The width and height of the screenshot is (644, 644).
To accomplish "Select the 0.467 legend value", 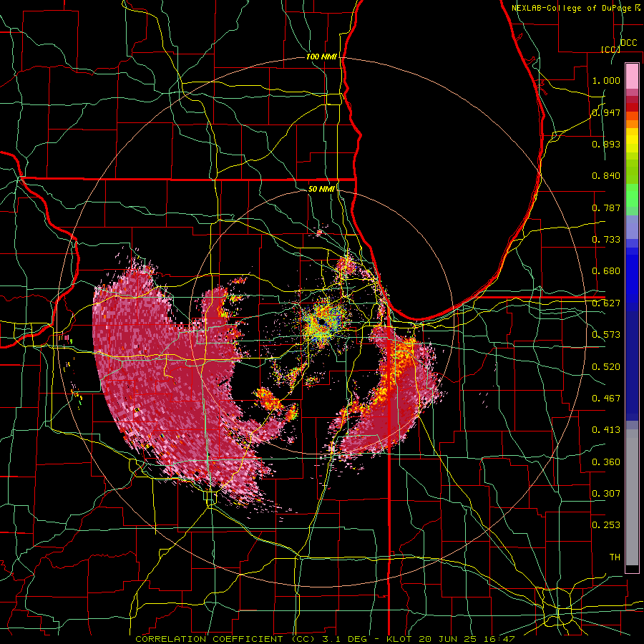I will tap(606, 399).
